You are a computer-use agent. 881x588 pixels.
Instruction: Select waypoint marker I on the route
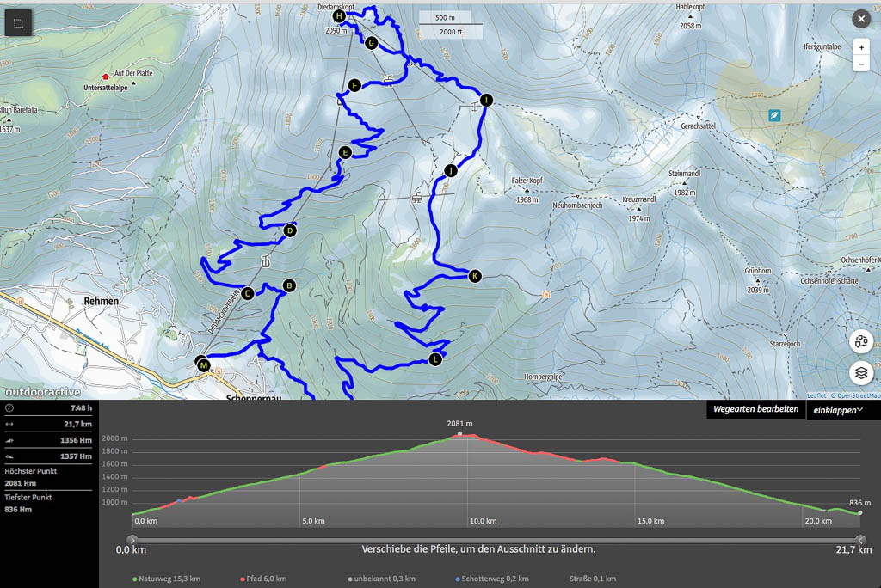coord(486,100)
